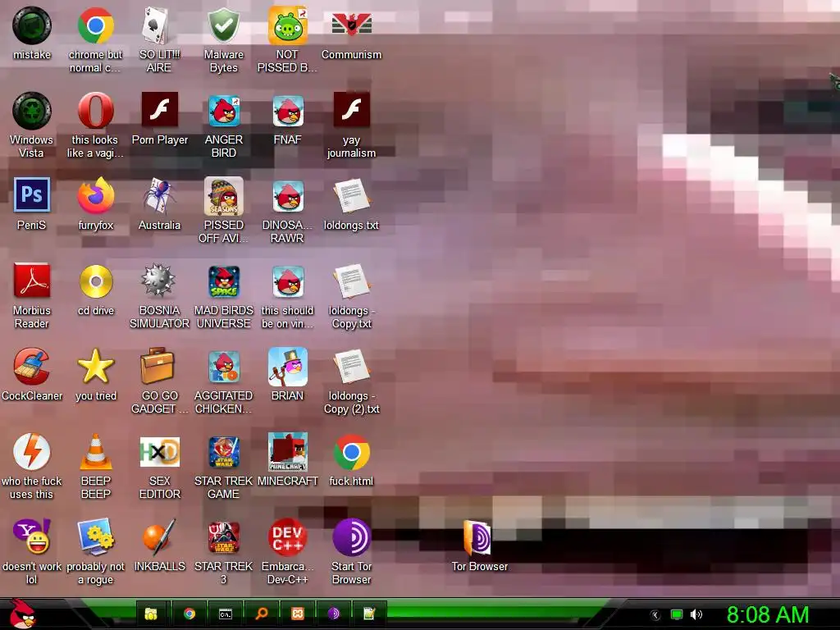
Task: Open the 'loldongs - Copy.txt' file
Action: pyautogui.click(x=351, y=281)
